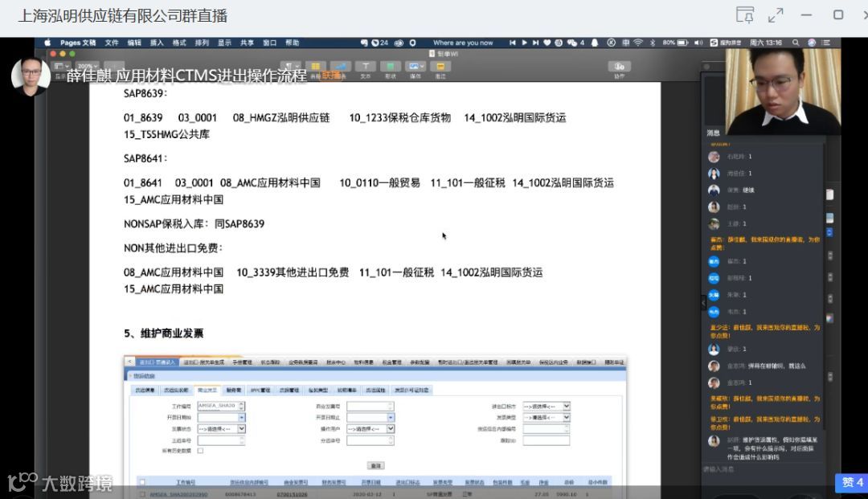The image size is (868, 499).
Task: Click the 80% battery indicator
Action: (675, 43)
